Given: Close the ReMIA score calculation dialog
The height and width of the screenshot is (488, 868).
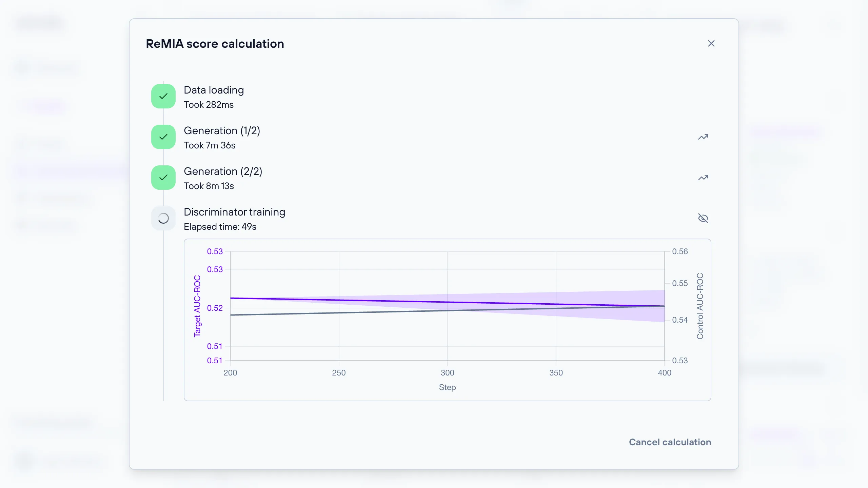Looking at the screenshot, I should pos(711,43).
